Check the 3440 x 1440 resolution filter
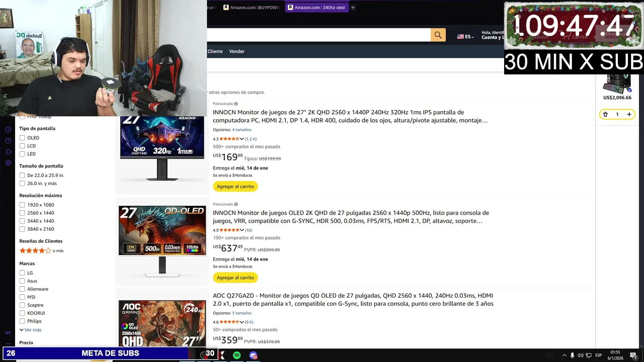This screenshot has height=362, width=644. (x=22, y=221)
